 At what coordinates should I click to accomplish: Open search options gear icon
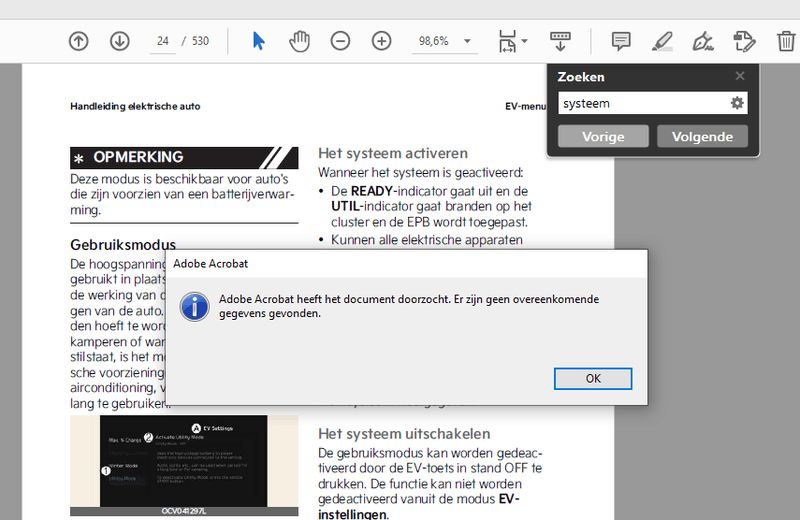(x=737, y=103)
